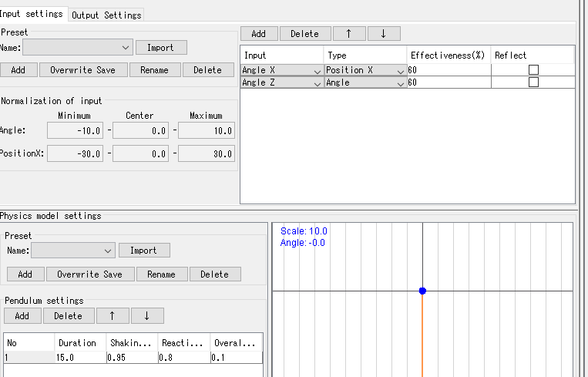Click Add button under input preset
Image resolution: width=588 pixels, height=377 pixels.
coord(18,70)
